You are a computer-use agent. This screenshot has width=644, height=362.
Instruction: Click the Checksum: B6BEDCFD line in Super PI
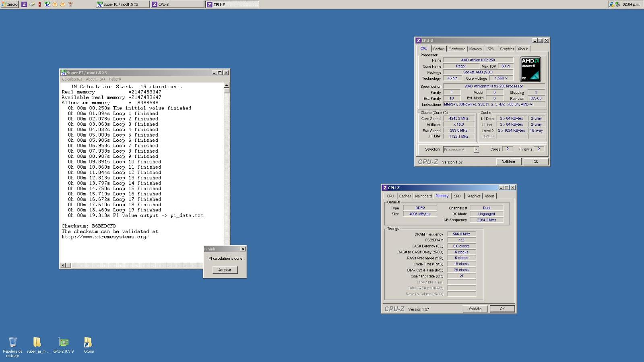(89, 226)
